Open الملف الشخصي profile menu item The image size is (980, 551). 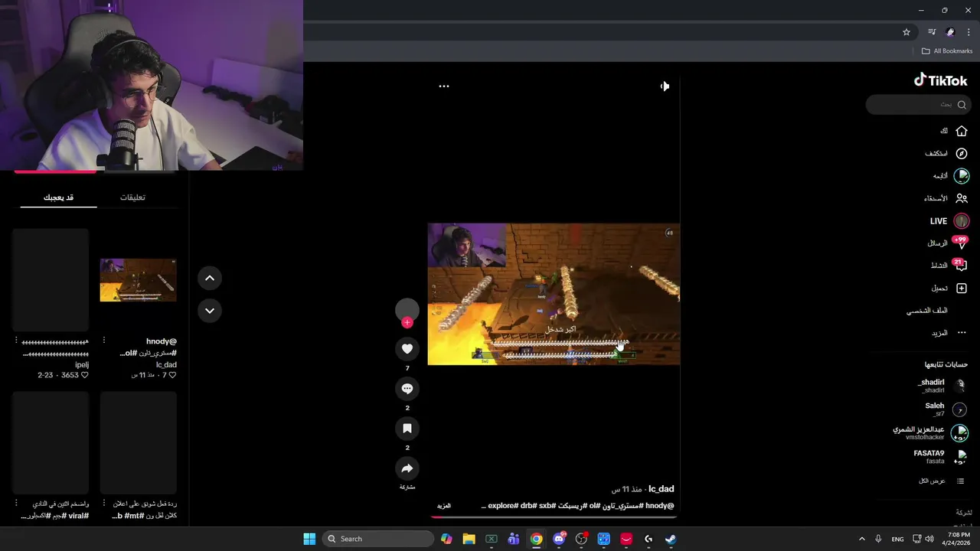tap(927, 311)
